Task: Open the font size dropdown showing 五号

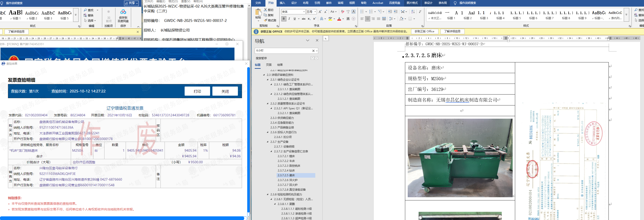Action: 315,12
